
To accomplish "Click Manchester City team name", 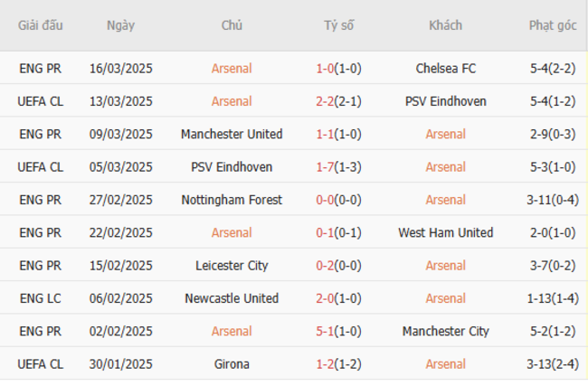I will point(445,331).
